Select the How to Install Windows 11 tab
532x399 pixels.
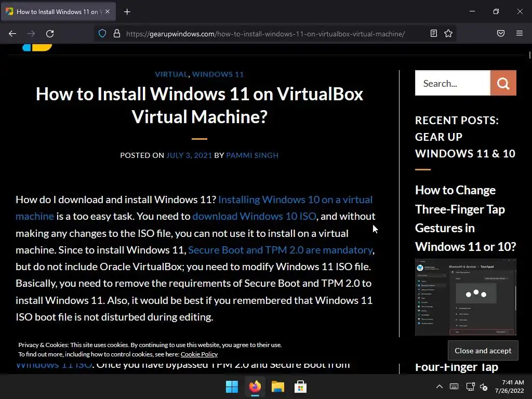(x=58, y=11)
